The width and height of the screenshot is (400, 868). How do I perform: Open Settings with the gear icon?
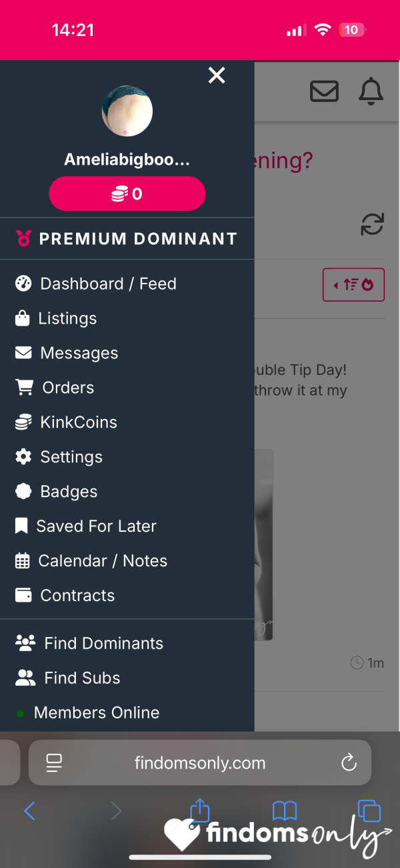(x=59, y=457)
